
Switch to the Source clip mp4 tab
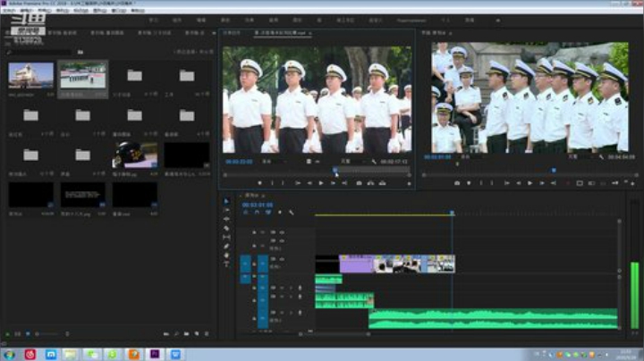pos(281,33)
